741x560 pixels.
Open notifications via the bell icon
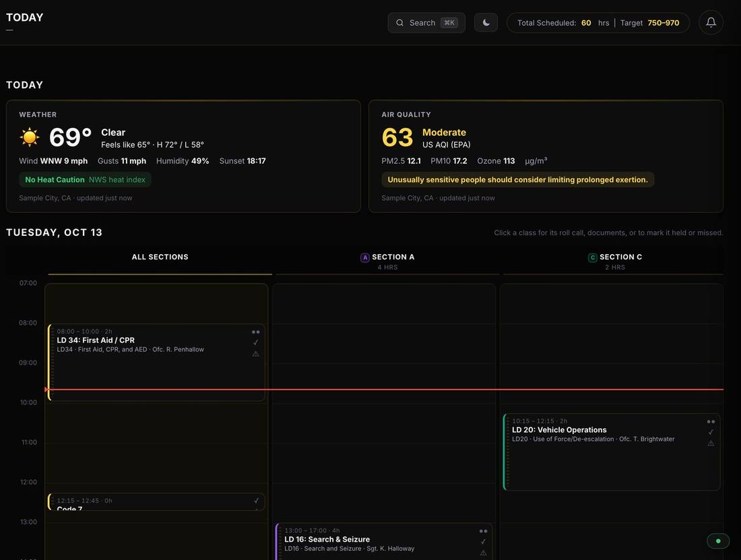[711, 23]
